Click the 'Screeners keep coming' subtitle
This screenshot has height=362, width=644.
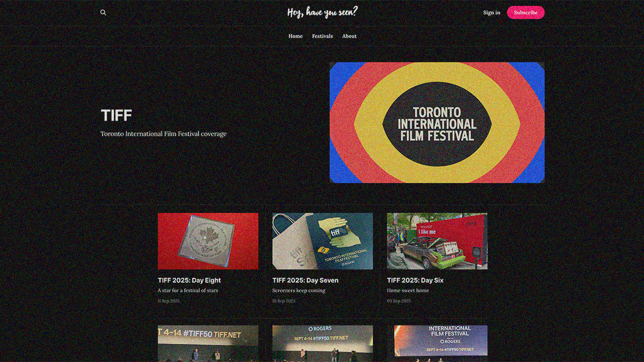[x=299, y=290]
